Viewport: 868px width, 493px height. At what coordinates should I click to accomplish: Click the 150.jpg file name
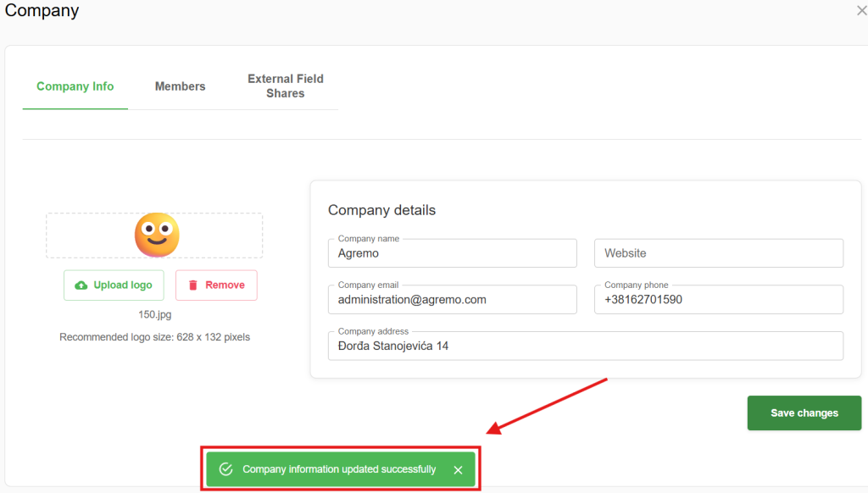pos(155,314)
